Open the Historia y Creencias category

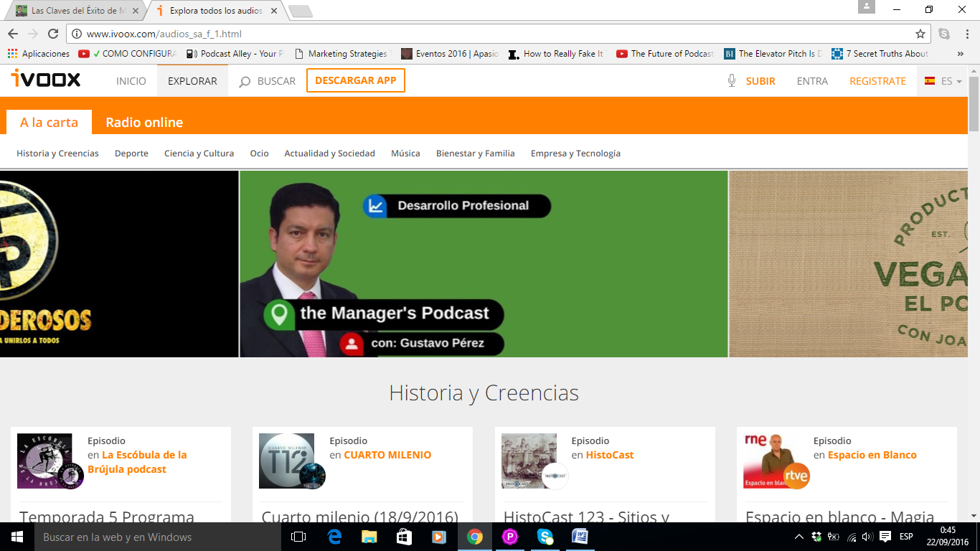pyautogui.click(x=57, y=154)
